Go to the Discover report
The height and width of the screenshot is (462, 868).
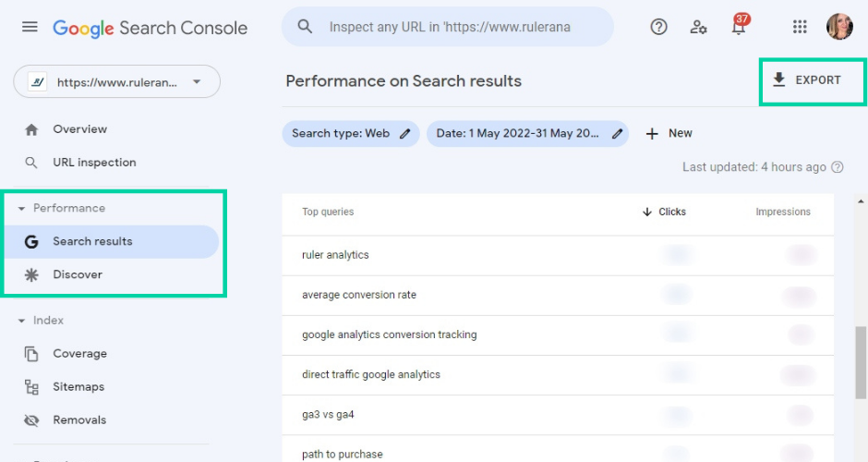(x=78, y=274)
